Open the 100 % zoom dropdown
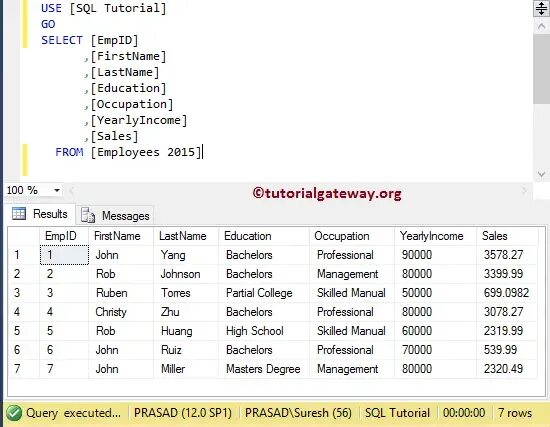Screen dimensions: 550x427 point(56,191)
